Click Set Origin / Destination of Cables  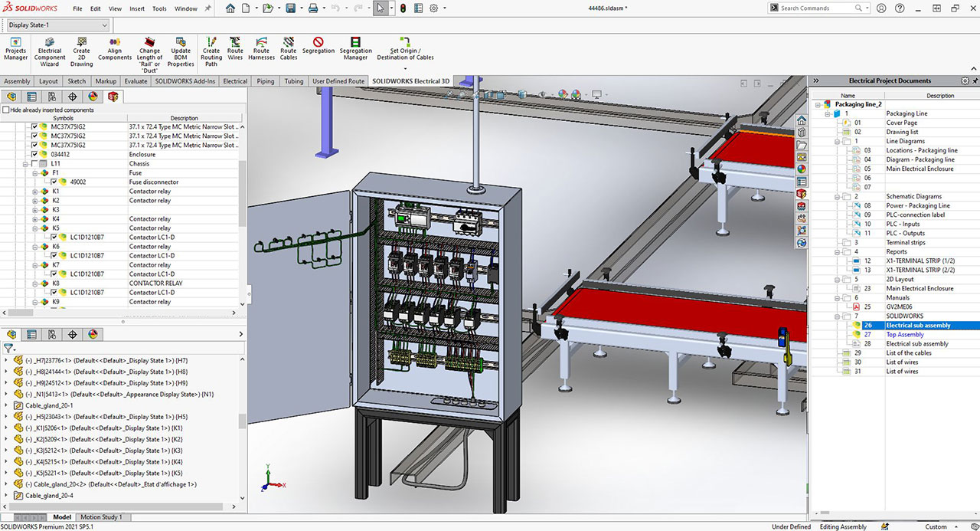tap(405, 49)
